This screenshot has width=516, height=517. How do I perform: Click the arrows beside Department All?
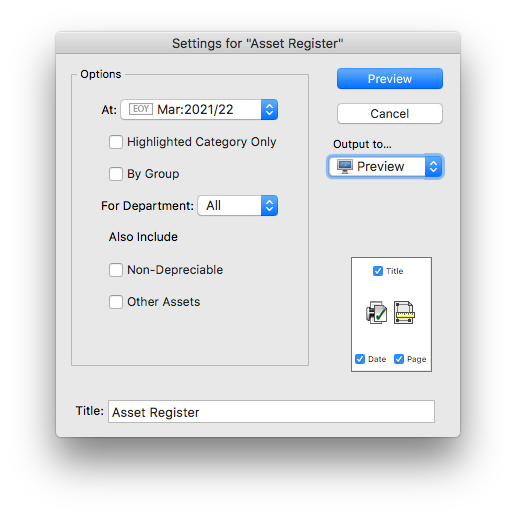[x=270, y=206]
